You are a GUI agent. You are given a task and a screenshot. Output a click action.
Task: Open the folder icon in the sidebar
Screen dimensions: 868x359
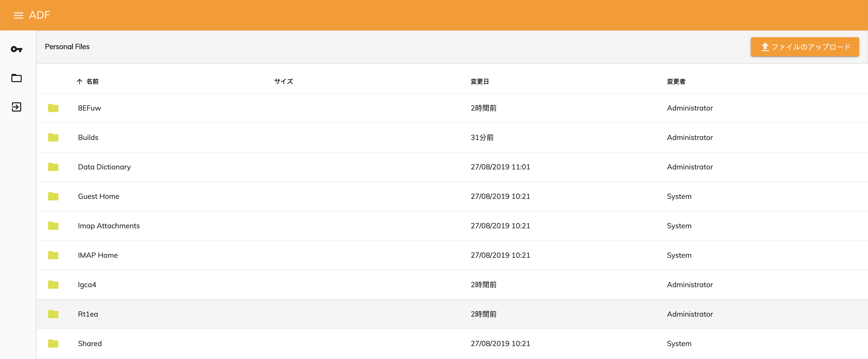pyautogui.click(x=16, y=78)
